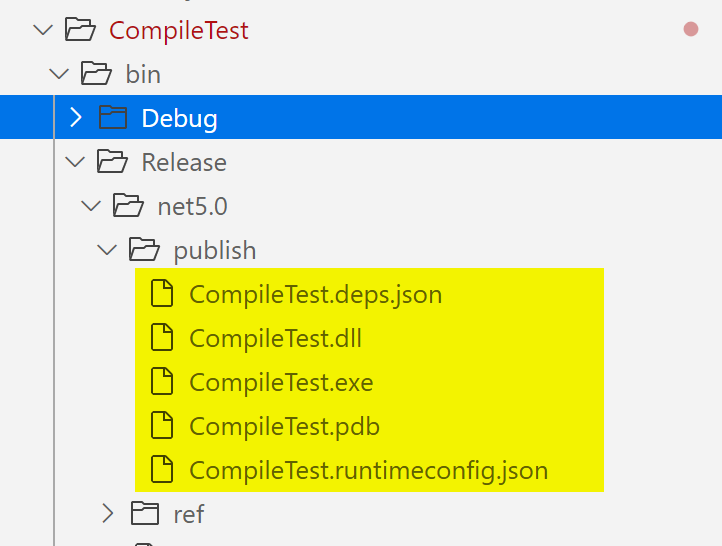
Task: Select the CompileTest.dll entry
Action: 275,338
